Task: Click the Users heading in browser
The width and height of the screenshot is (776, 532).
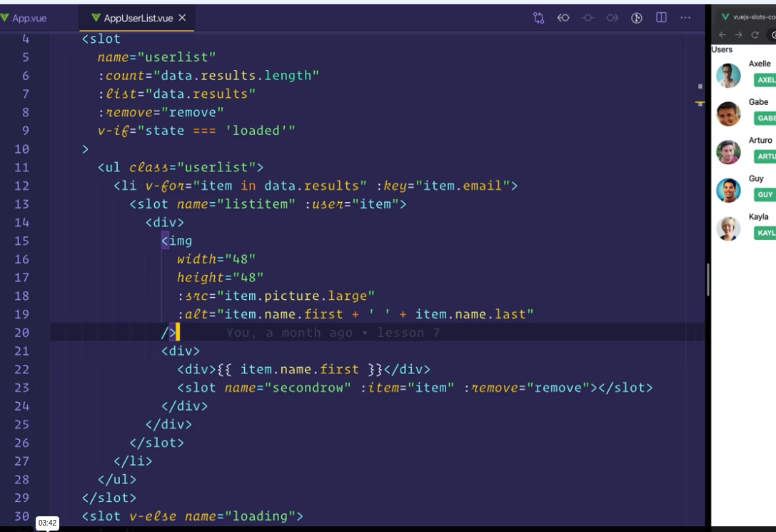Action: pyautogui.click(x=722, y=49)
